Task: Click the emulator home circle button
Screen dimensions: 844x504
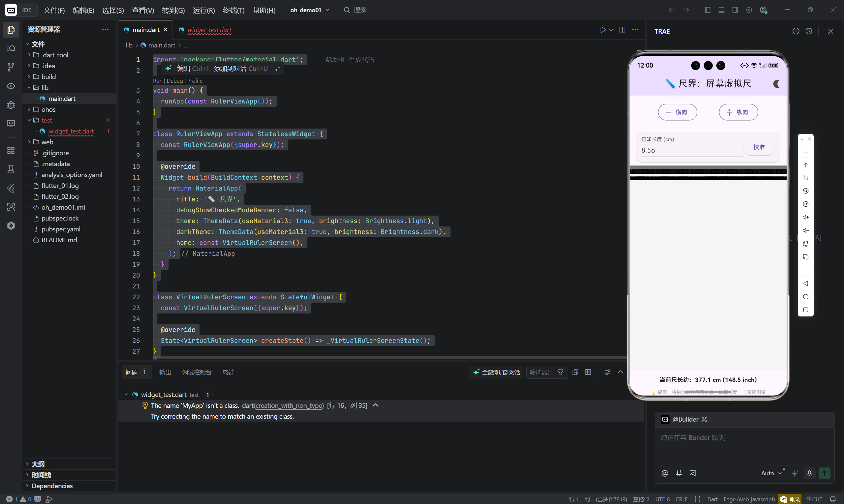Action: coord(806,297)
